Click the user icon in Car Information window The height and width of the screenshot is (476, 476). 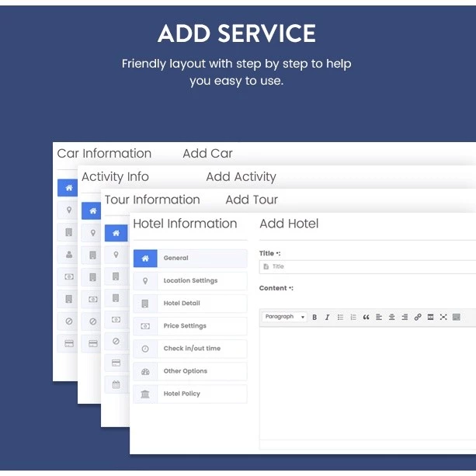coord(69,255)
